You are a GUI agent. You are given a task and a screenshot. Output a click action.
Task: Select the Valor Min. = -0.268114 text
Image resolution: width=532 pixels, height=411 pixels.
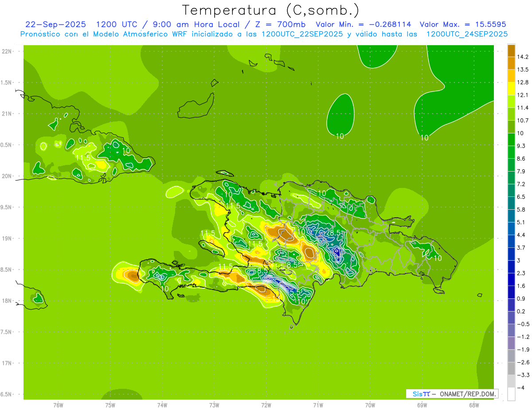coord(363,24)
